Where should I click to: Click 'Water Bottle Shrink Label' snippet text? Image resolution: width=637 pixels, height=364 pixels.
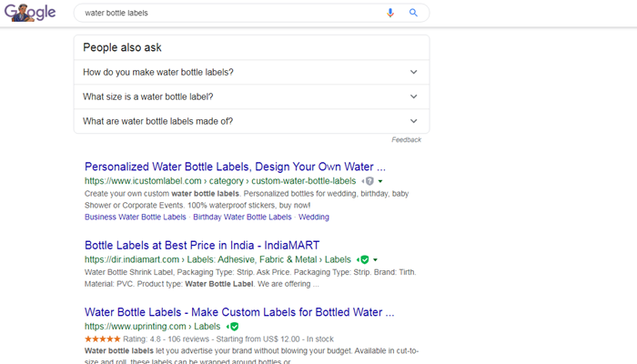coord(129,272)
